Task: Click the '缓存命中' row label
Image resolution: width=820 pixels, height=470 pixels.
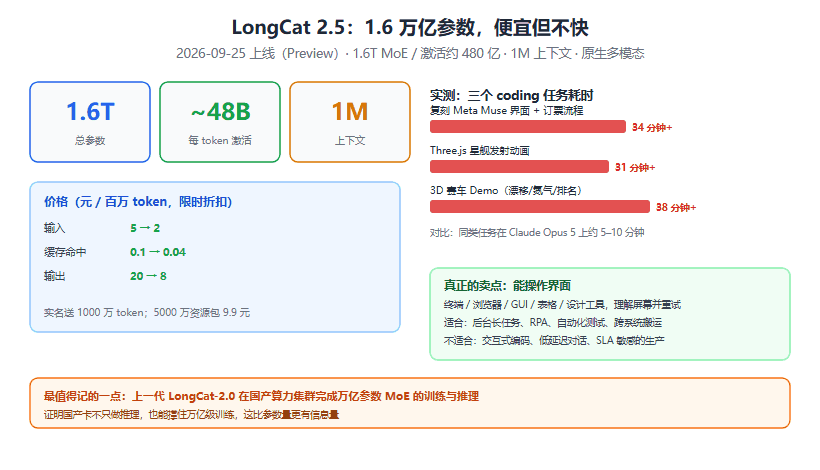Action: coord(65,252)
